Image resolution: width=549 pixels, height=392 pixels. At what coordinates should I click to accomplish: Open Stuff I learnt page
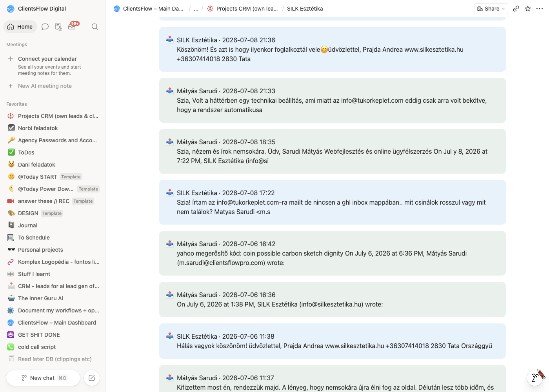pyautogui.click(x=53, y=274)
